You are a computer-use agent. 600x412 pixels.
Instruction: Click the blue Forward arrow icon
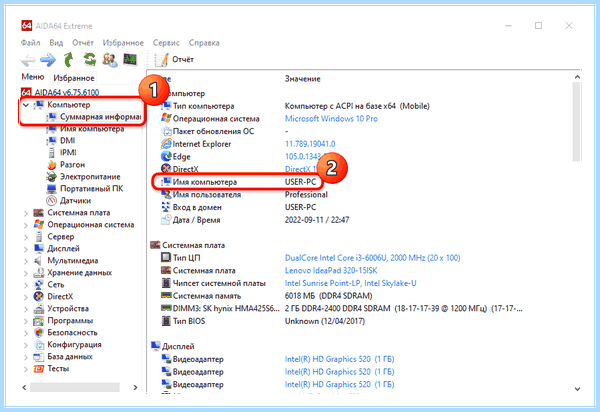coord(48,60)
